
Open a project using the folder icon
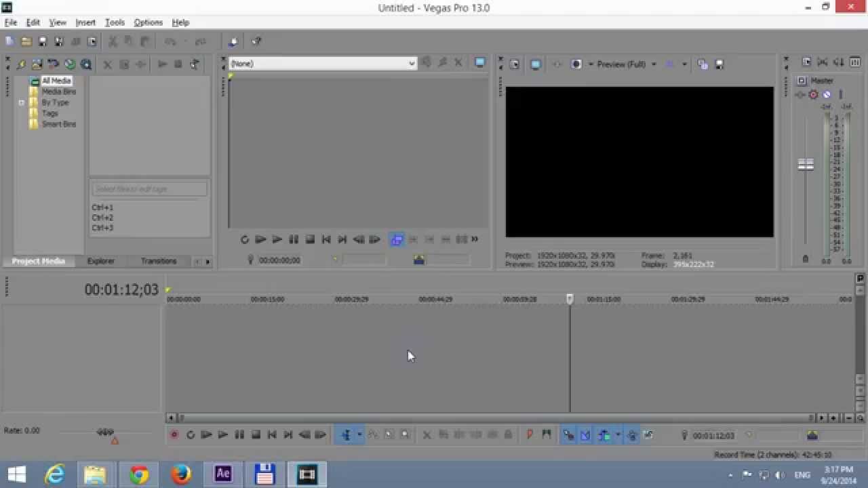tap(26, 41)
